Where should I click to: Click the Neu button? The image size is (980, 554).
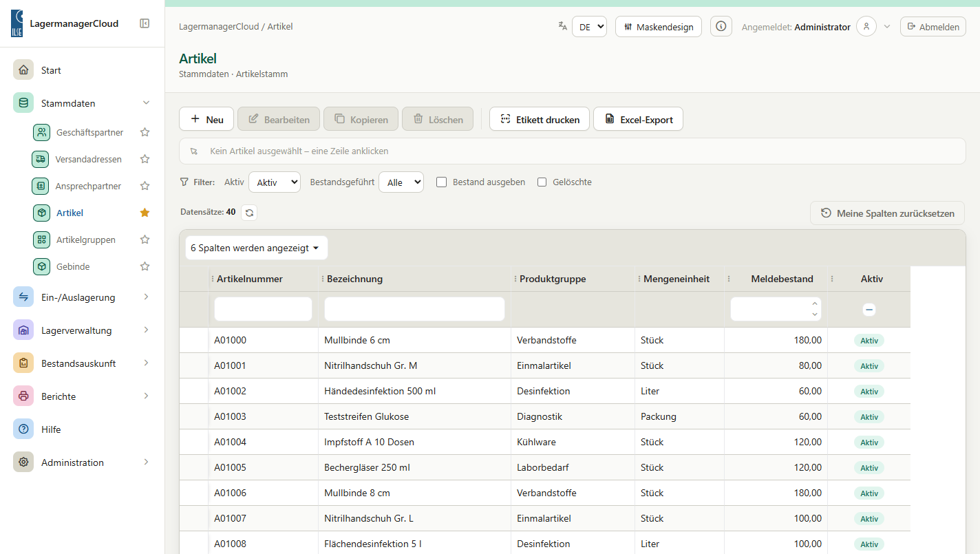point(206,119)
